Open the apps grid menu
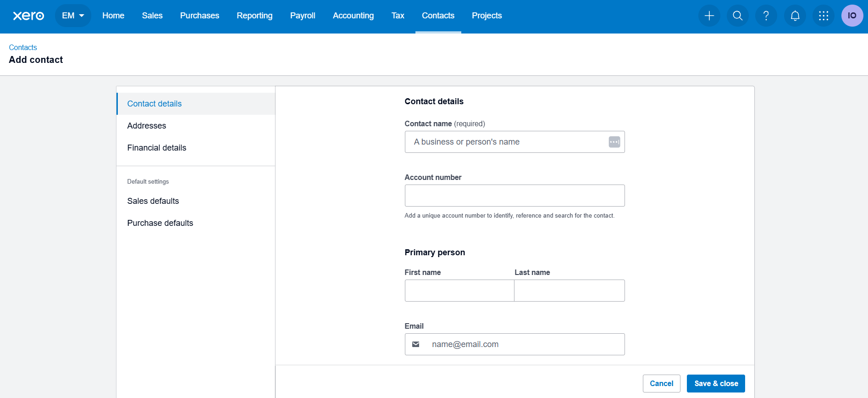868x398 pixels. (x=824, y=16)
